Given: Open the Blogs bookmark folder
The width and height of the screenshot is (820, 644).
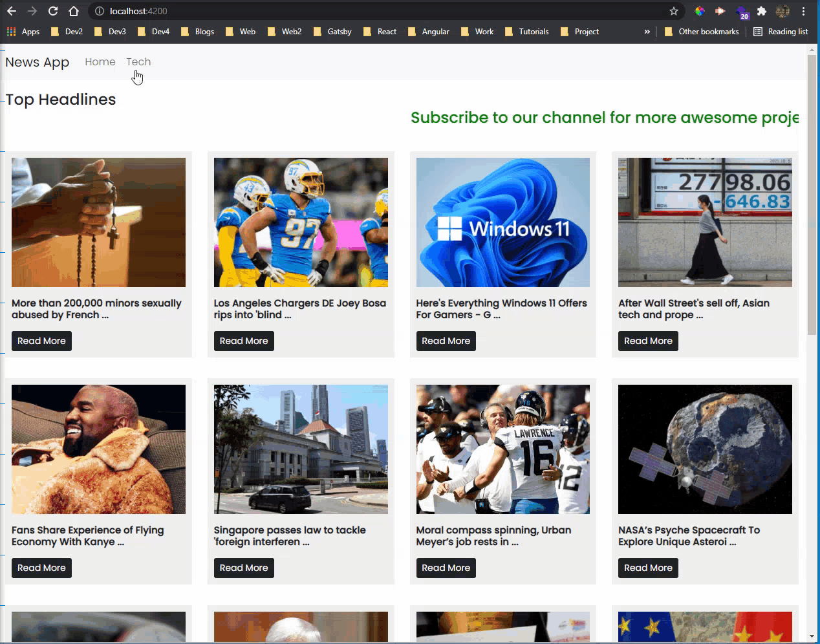Looking at the screenshot, I should pyautogui.click(x=197, y=31).
